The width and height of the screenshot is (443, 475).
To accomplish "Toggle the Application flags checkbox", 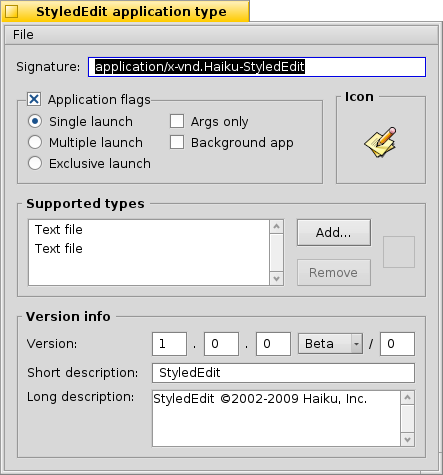I will click(x=34, y=99).
